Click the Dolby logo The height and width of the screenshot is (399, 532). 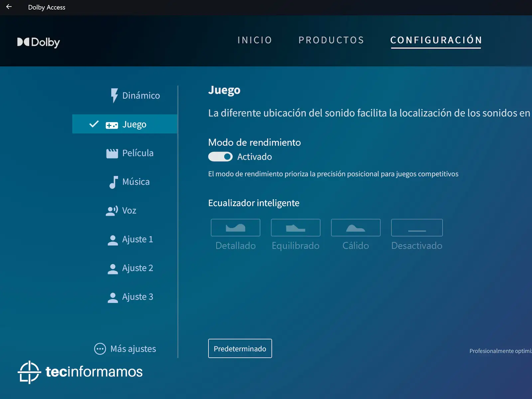39,42
